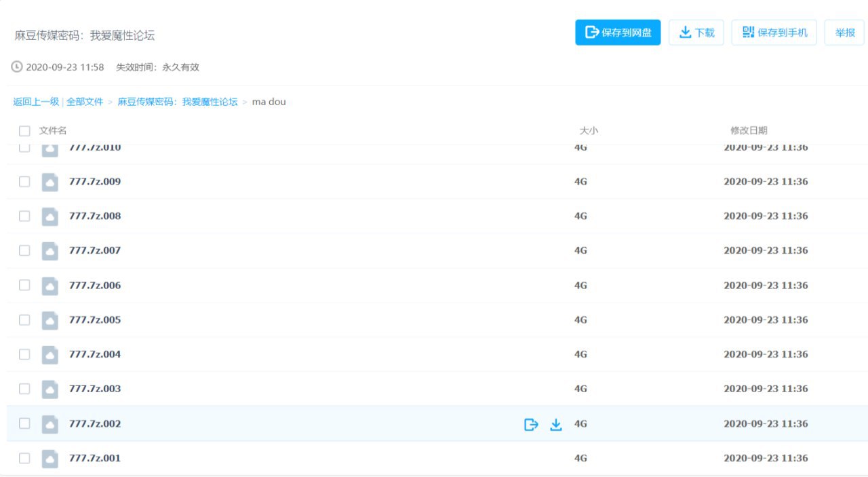Click the modified date of 777.7z.009
Screen dimensions: 868x477
click(766, 182)
